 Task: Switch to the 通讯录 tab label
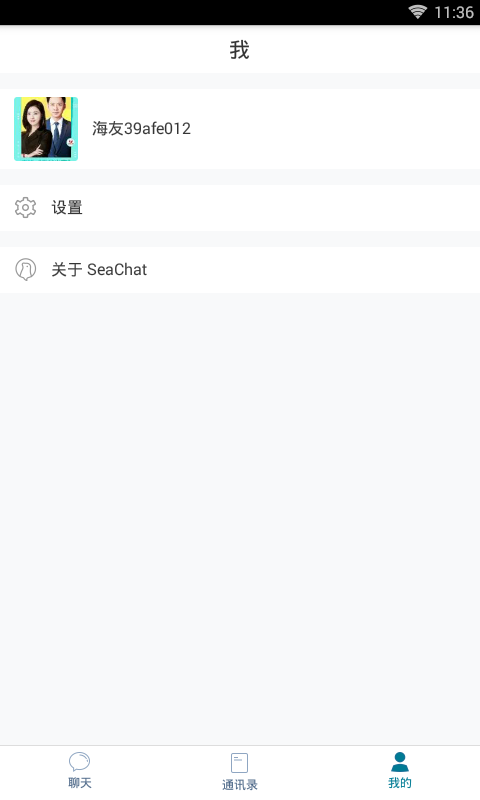point(240,784)
